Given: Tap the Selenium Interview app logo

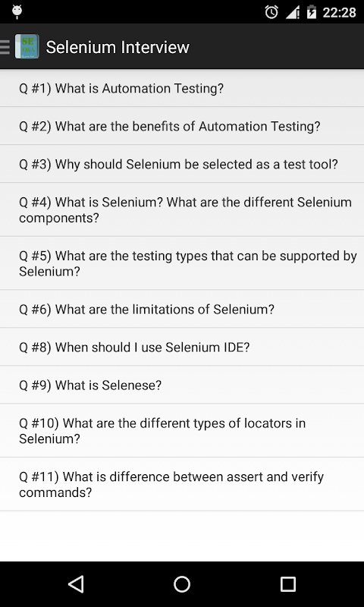Looking at the screenshot, I should (27, 46).
